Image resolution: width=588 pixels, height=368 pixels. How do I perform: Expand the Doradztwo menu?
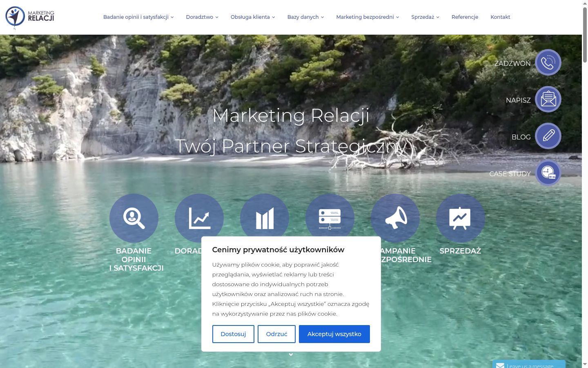coord(202,17)
